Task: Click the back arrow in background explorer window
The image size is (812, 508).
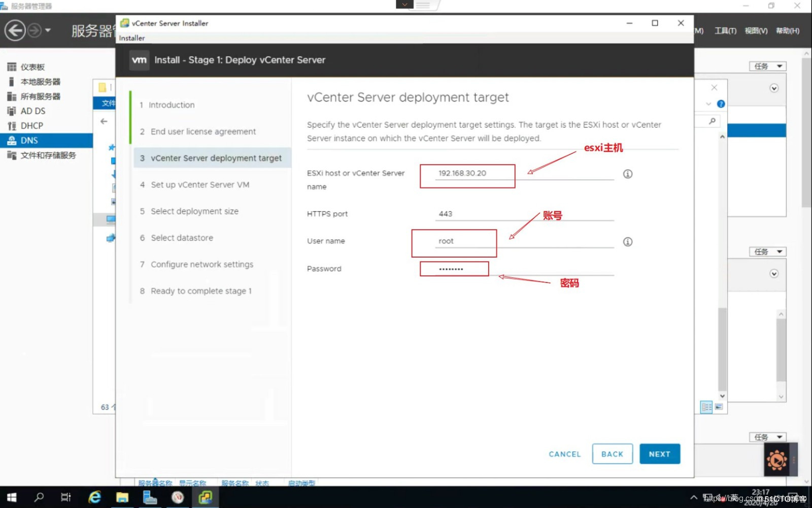Action: tap(104, 121)
